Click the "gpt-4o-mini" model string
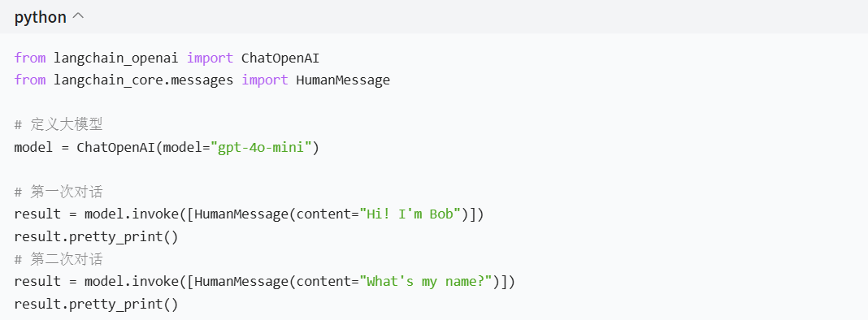Viewport: 868px width, 320px height. [261, 148]
